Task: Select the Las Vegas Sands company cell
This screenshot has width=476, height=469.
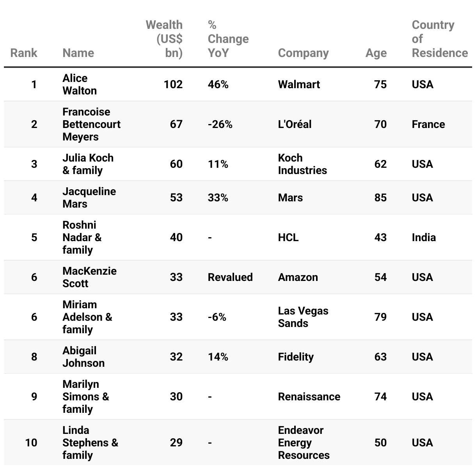Action: coord(303,317)
